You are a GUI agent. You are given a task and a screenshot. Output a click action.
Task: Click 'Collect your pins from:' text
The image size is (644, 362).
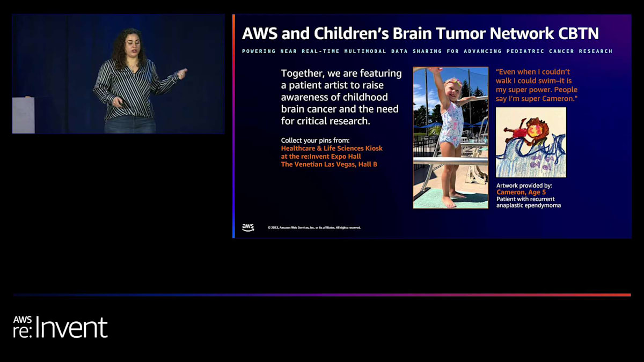tap(315, 140)
